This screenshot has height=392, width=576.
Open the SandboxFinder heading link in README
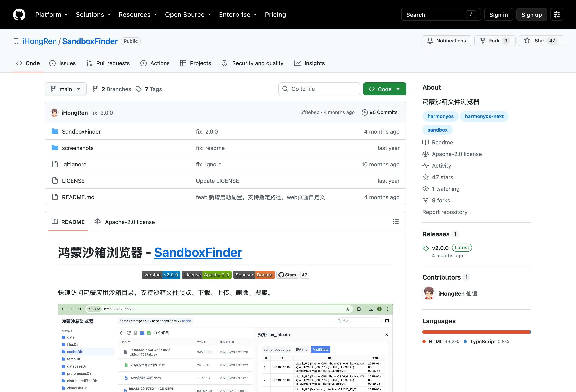click(198, 252)
